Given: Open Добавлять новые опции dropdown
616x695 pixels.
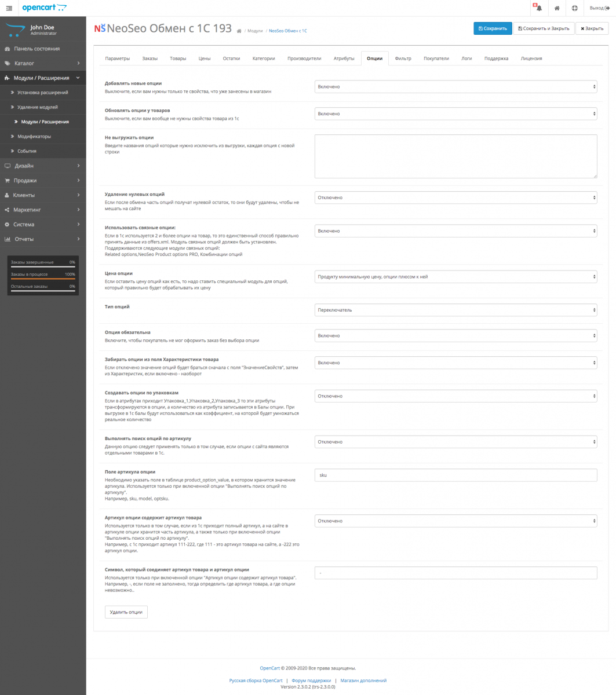Looking at the screenshot, I should click(x=455, y=86).
